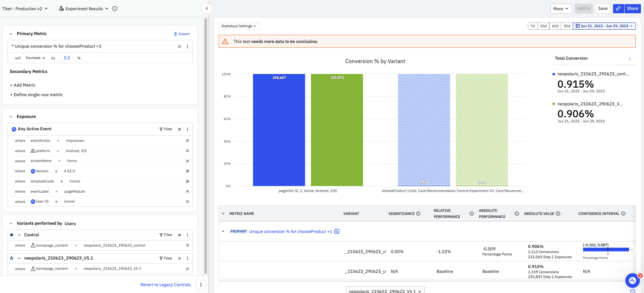Viewport: 644px width, 293px height.
Task: Click the warning icon in the banner
Action: pyautogui.click(x=225, y=41)
